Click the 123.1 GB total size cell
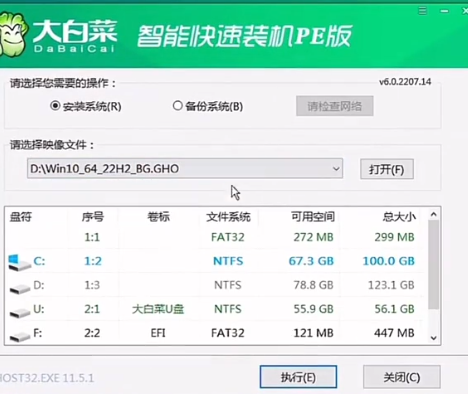 coord(391,285)
